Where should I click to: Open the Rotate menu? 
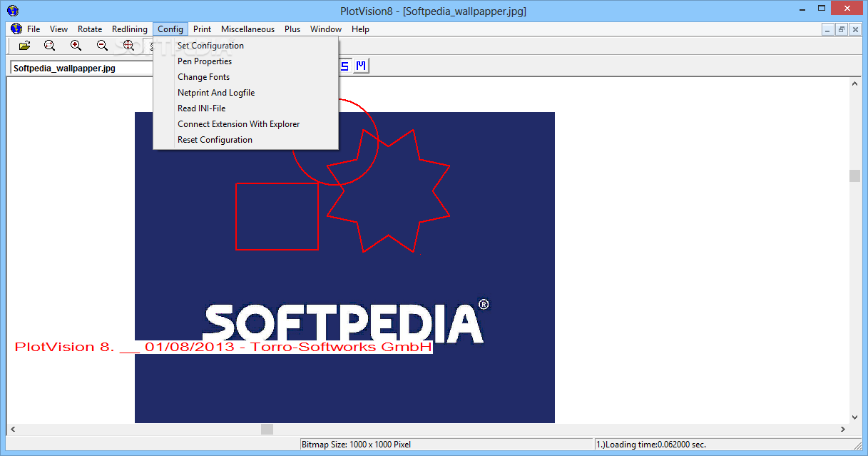(x=90, y=29)
